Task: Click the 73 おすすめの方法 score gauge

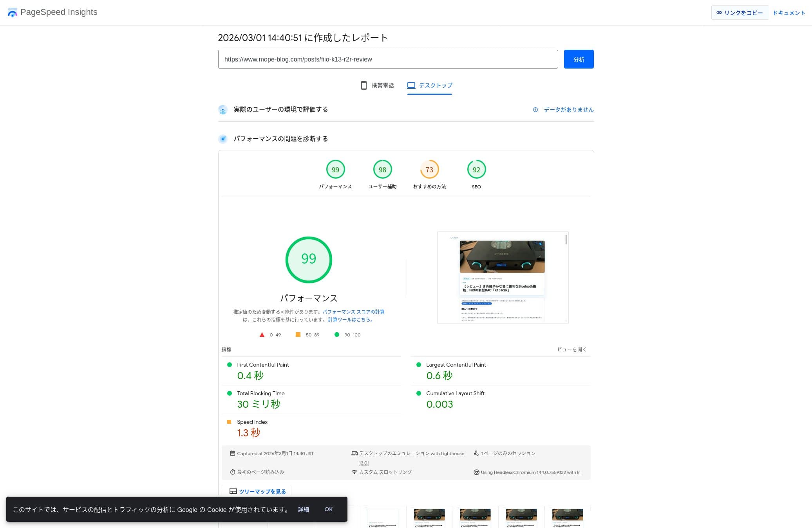Action: tap(429, 170)
